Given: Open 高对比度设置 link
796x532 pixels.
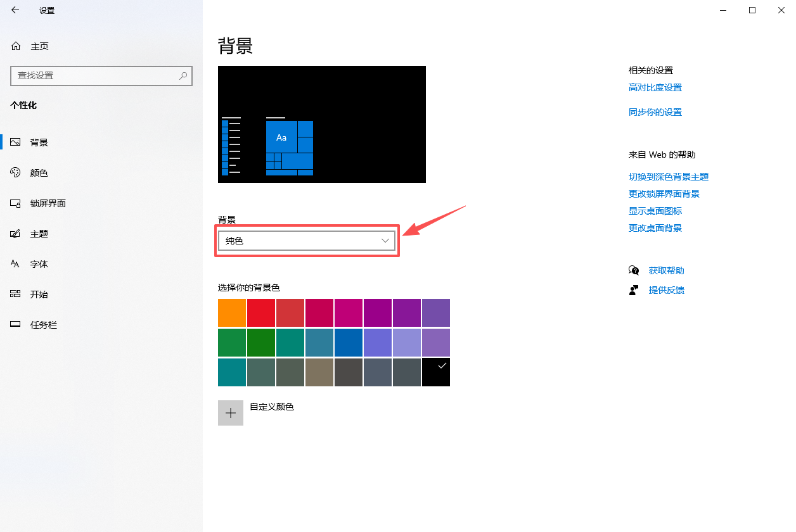Looking at the screenshot, I should pos(655,88).
